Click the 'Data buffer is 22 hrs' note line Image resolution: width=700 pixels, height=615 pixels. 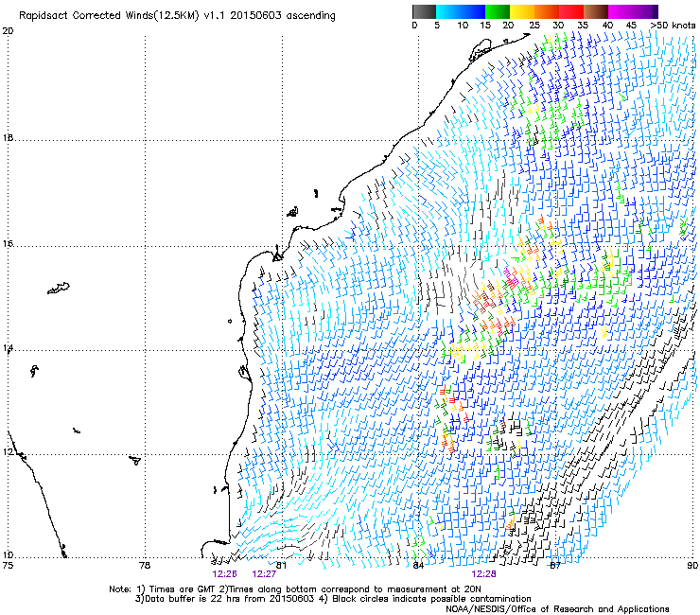pos(333,599)
